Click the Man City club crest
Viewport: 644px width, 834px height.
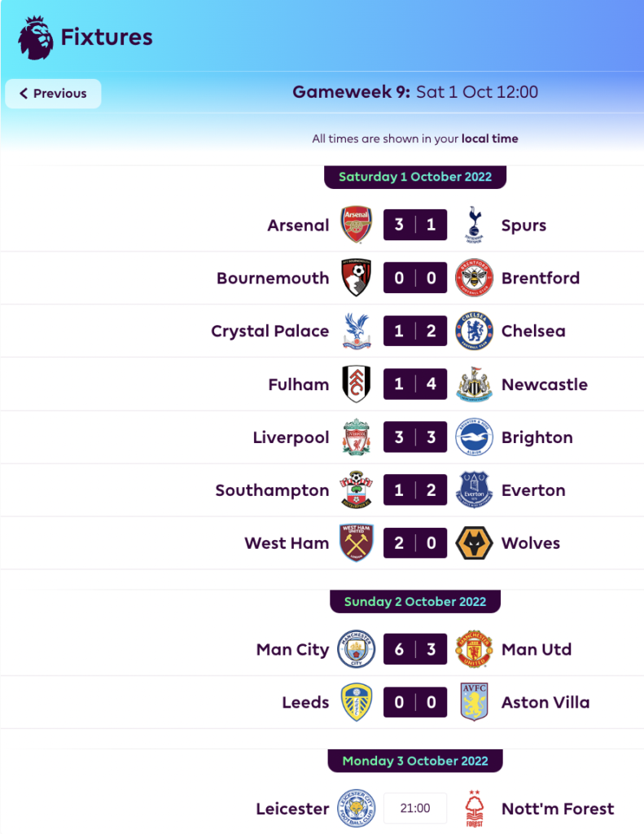coord(357,650)
